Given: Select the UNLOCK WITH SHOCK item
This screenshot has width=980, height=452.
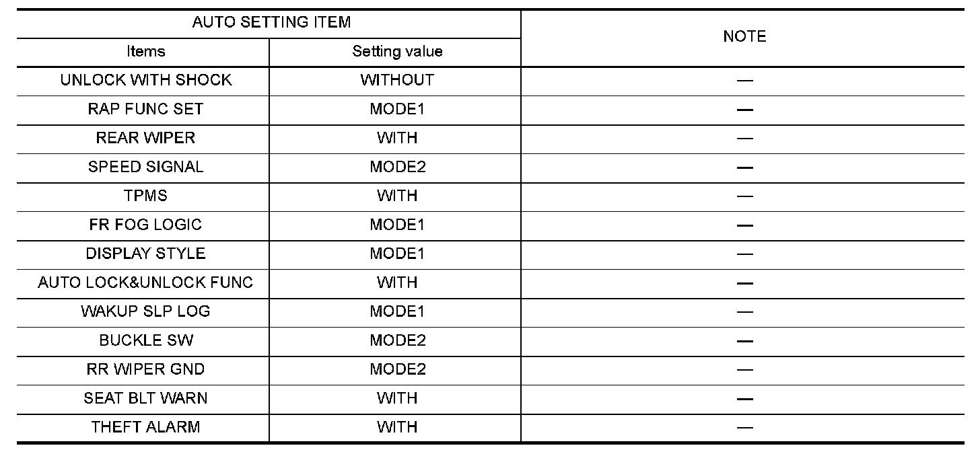Looking at the screenshot, I should point(145,80).
